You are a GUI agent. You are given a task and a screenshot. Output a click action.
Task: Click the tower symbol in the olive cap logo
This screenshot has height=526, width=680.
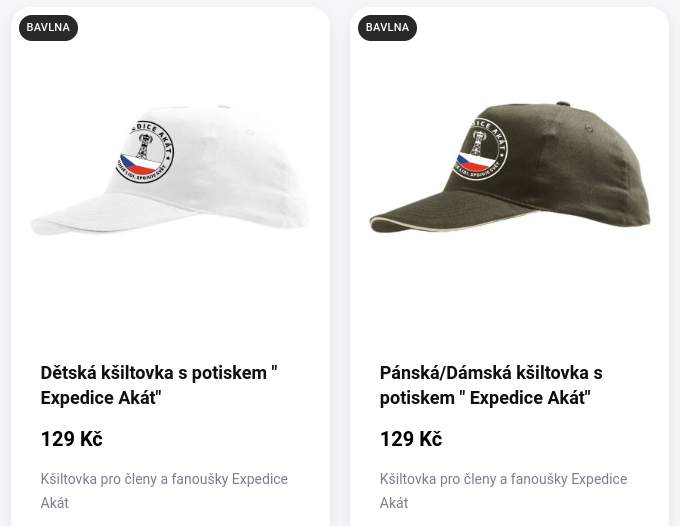pyautogui.click(x=477, y=143)
